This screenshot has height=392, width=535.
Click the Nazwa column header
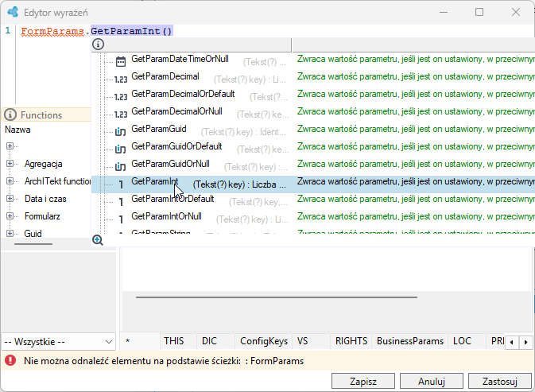click(x=17, y=130)
